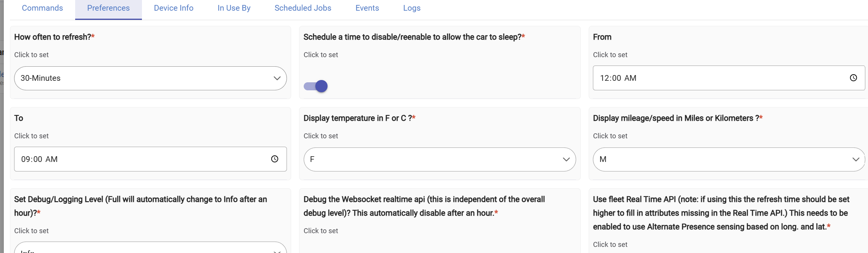Open the Miles or Kilometers dropdown
Viewport: 868px width, 253px height.
click(728, 159)
